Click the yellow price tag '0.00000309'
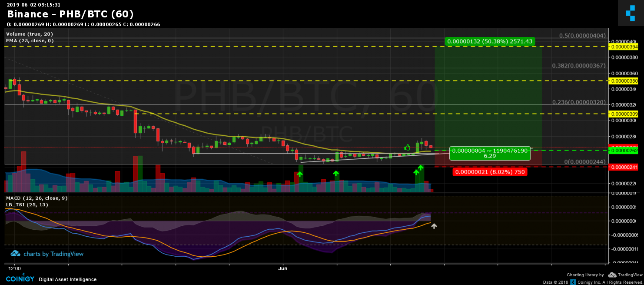644x285 pixels. pos(624,114)
